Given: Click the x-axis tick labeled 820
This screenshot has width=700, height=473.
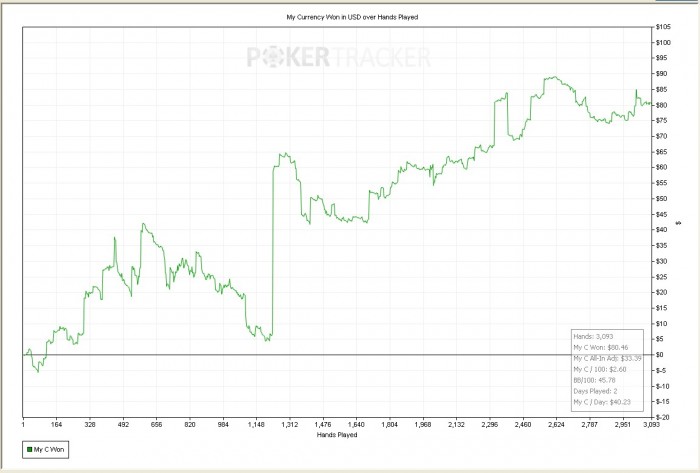Looking at the screenshot, I should (190, 424).
